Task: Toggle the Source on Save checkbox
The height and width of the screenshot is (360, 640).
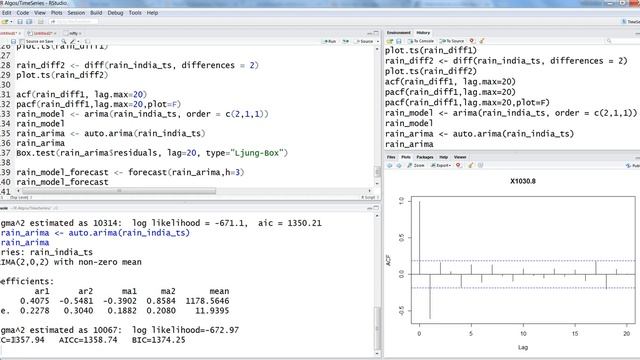Action: [x=22, y=41]
